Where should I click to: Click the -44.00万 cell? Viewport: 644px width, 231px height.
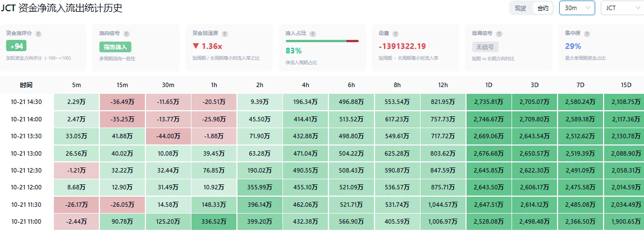(168, 136)
